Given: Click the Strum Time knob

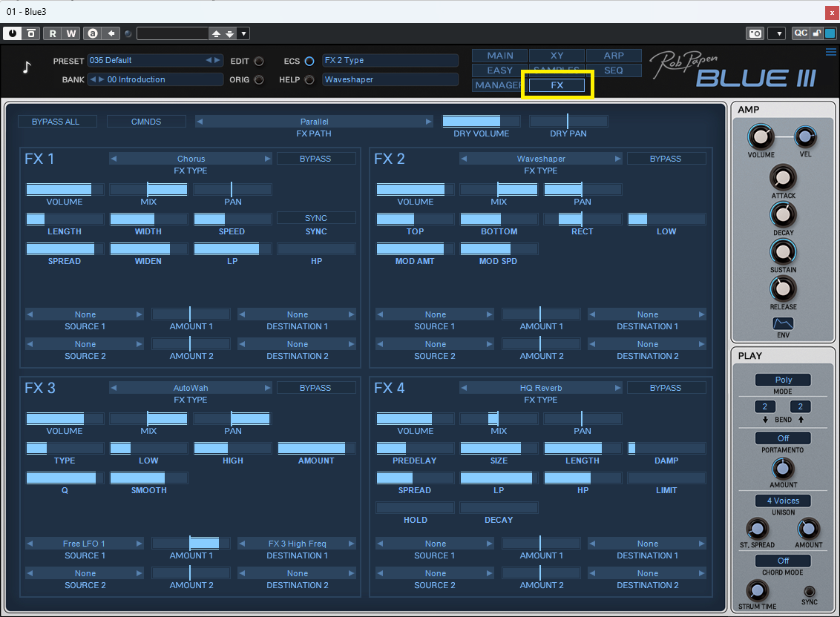Looking at the screenshot, I should pyautogui.click(x=757, y=591).
